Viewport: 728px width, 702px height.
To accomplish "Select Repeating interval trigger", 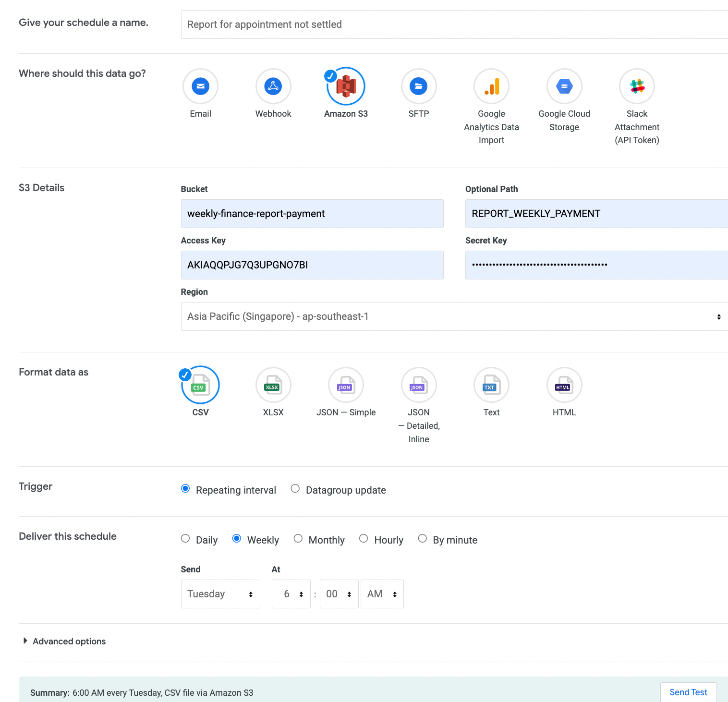I will coord(185,489).
